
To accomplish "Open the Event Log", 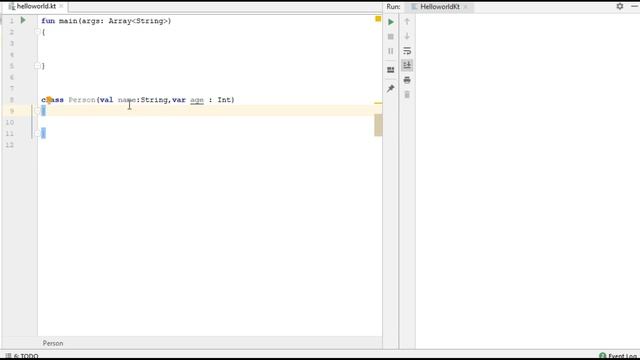I will pyautogui.click(x=618, y=356).
